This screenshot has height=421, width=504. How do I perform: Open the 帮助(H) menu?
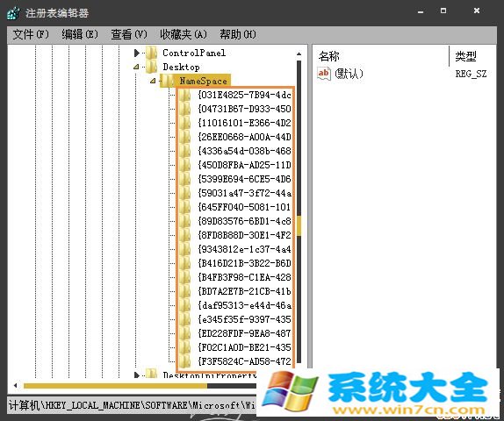click(x=238, y=34)
